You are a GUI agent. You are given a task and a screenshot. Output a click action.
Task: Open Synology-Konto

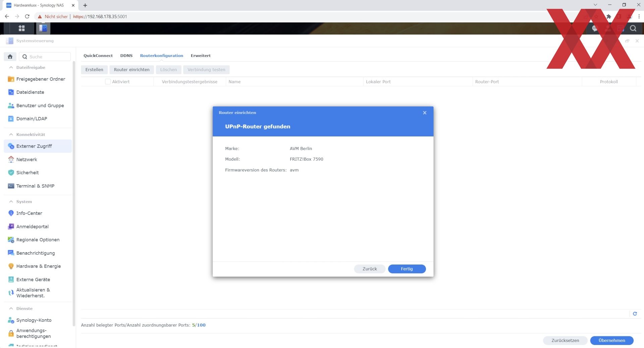tap(38, 320)
